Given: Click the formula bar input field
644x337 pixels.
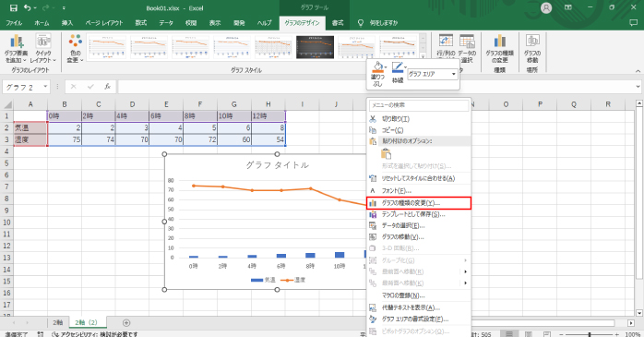Looking at the screenshot, I should click(x=376, y=87).
